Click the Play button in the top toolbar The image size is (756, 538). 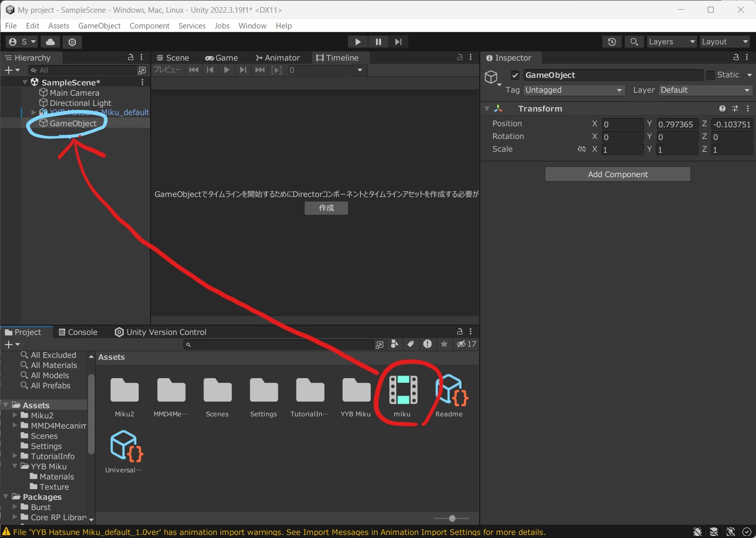click(x=358, y=42)
